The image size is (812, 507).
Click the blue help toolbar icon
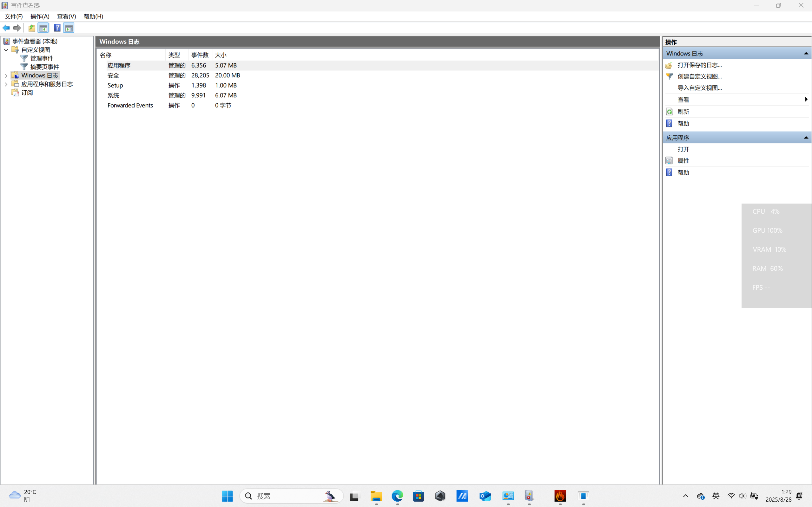click(57, 28)
